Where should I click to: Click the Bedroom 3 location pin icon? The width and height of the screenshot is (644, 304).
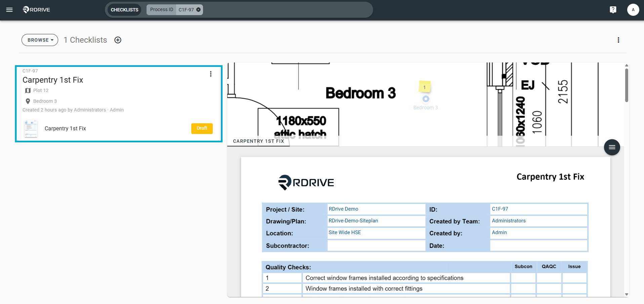pos(28,101)
